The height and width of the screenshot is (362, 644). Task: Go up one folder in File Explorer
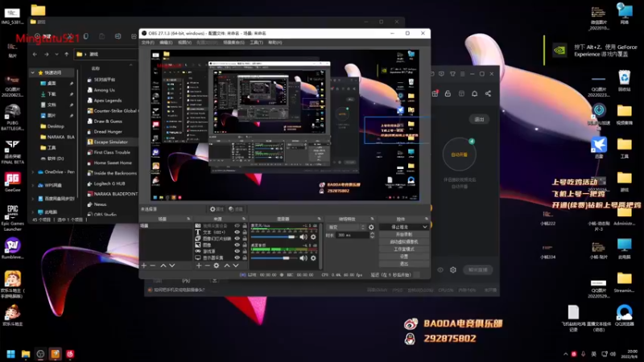click(67, 54)
